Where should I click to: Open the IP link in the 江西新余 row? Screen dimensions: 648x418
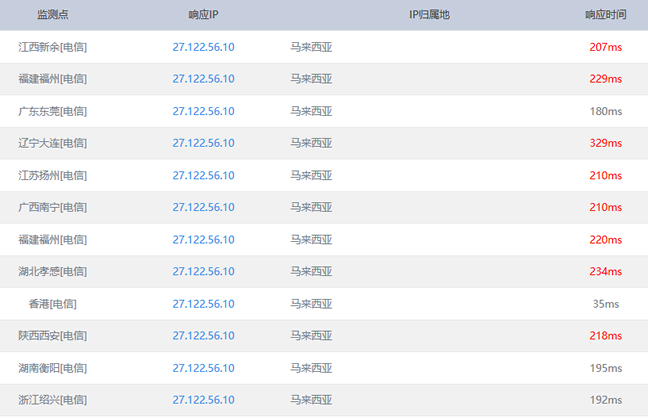pos(203,47)
